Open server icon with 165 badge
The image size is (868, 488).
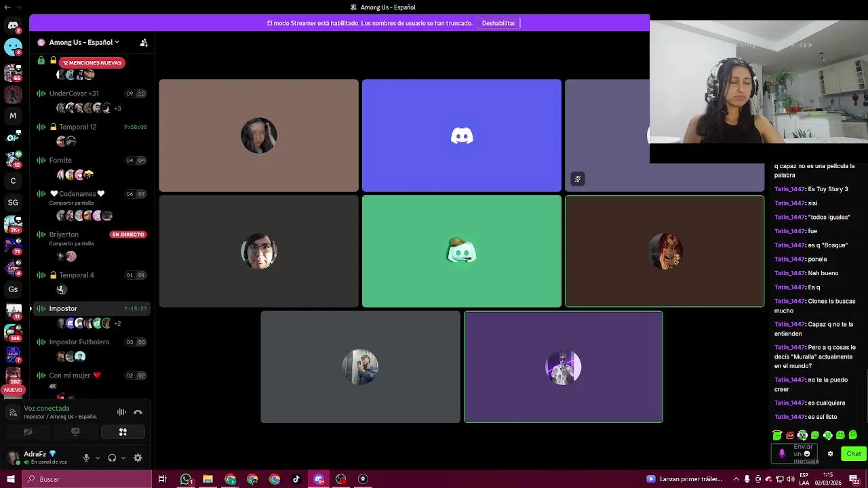coord(13,333)
